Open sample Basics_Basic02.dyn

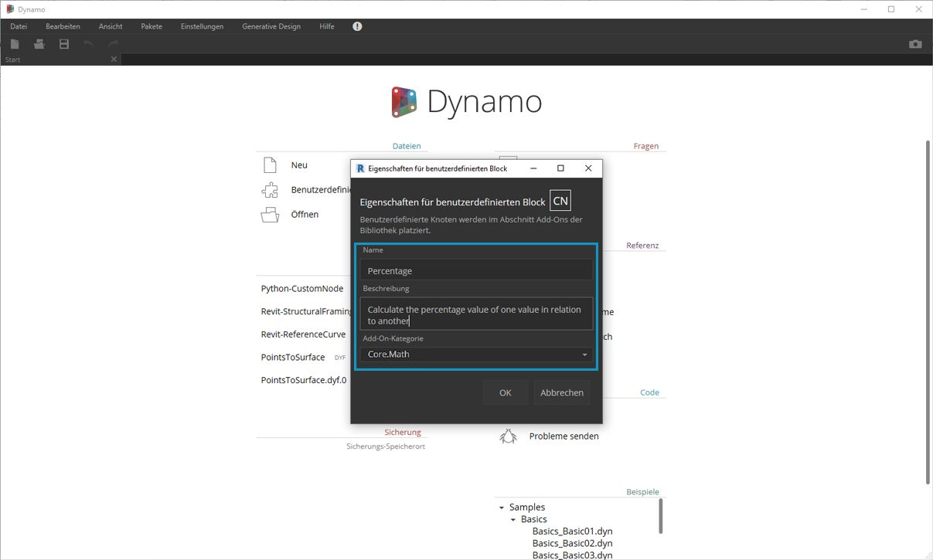pos(573,544)
